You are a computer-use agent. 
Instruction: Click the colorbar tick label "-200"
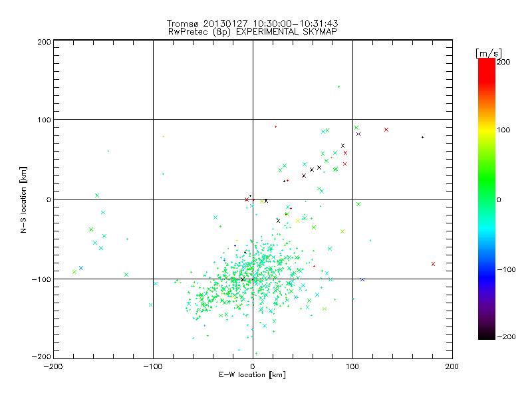point(506,337)
